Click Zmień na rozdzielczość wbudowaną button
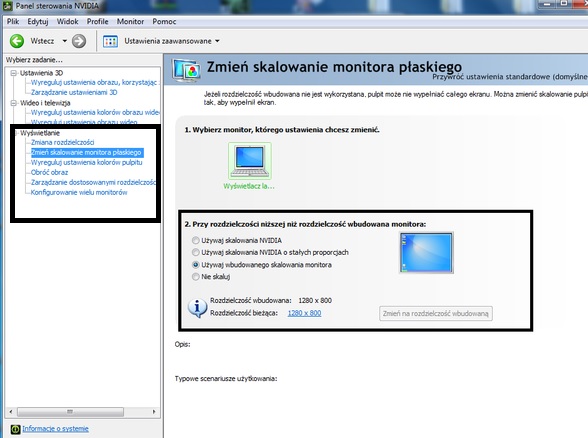The width and height of the screenshot is (588, 438). 436,314
